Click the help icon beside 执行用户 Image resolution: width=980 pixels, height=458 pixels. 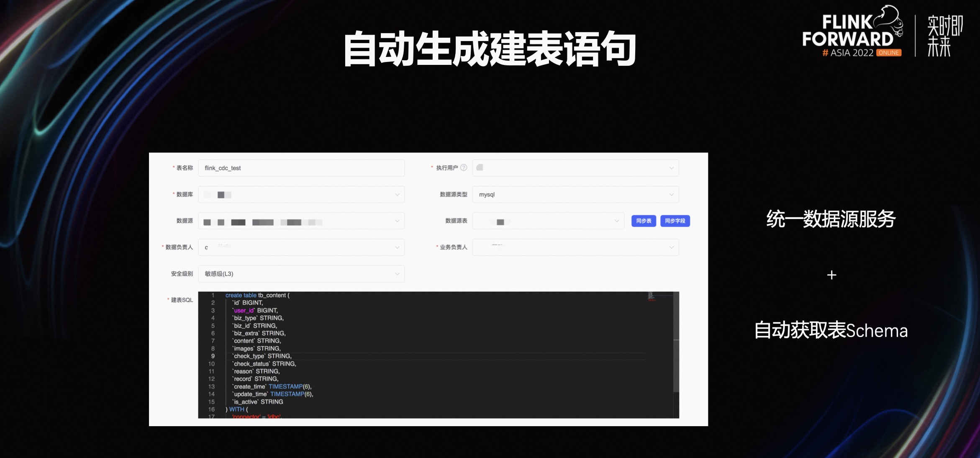click(x=464, y=167)
